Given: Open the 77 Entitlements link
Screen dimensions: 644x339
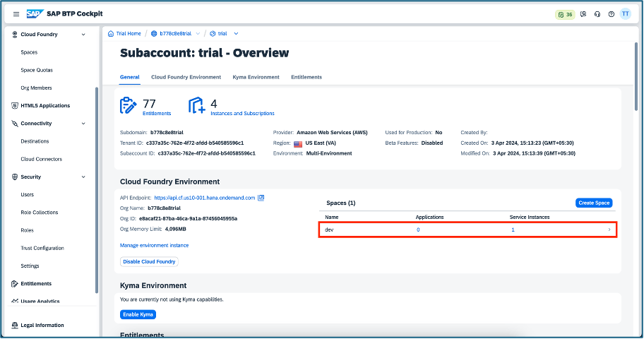Looking at the screenshot, I should point(157,114).
